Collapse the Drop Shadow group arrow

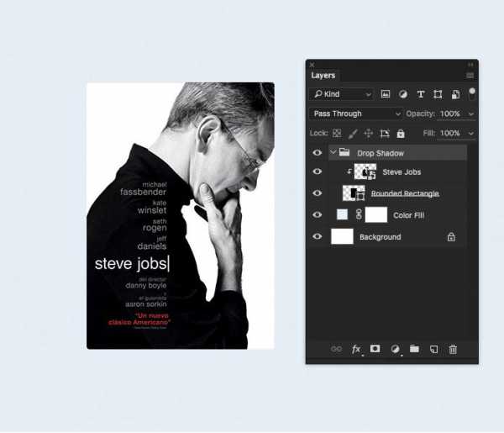pos(333,153)
